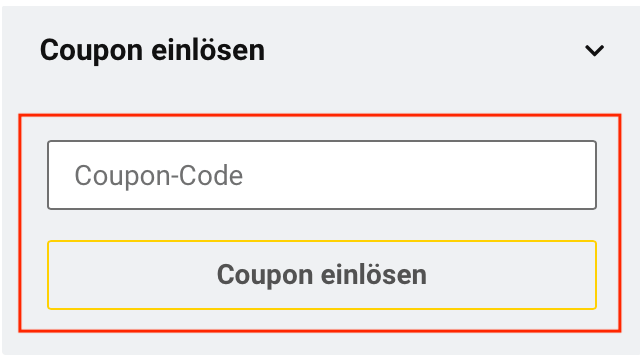This screenshot has height=360, width=640.
Task: Select the Coupon-Code text box
Action: click(322, 175)
